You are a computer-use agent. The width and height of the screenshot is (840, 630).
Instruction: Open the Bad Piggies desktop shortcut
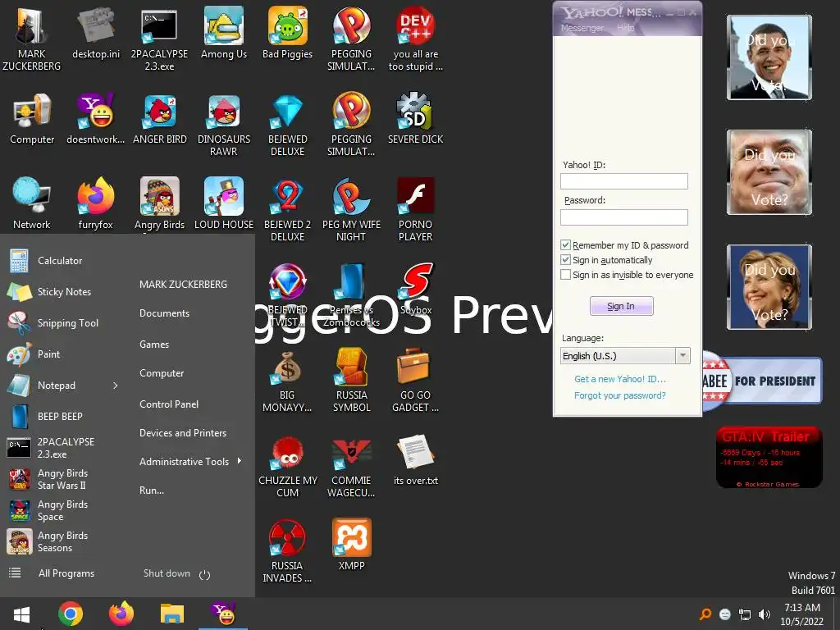(x=288, y=33)
